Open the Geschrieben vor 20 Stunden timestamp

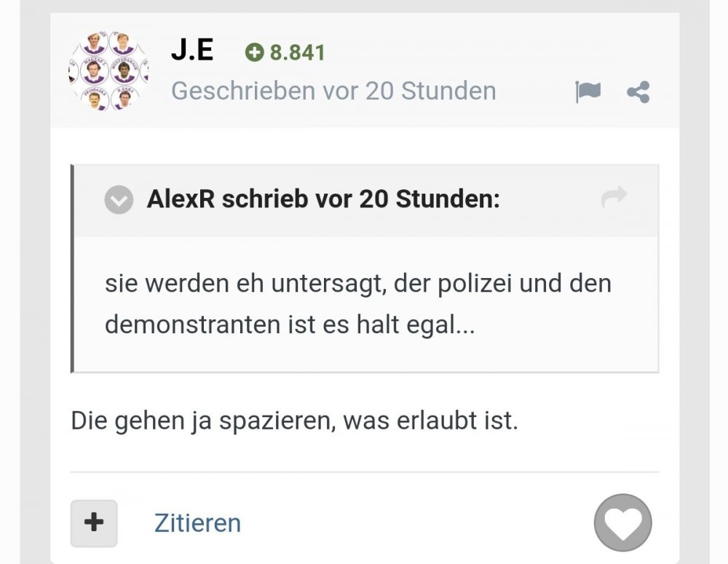pos(333,91)
